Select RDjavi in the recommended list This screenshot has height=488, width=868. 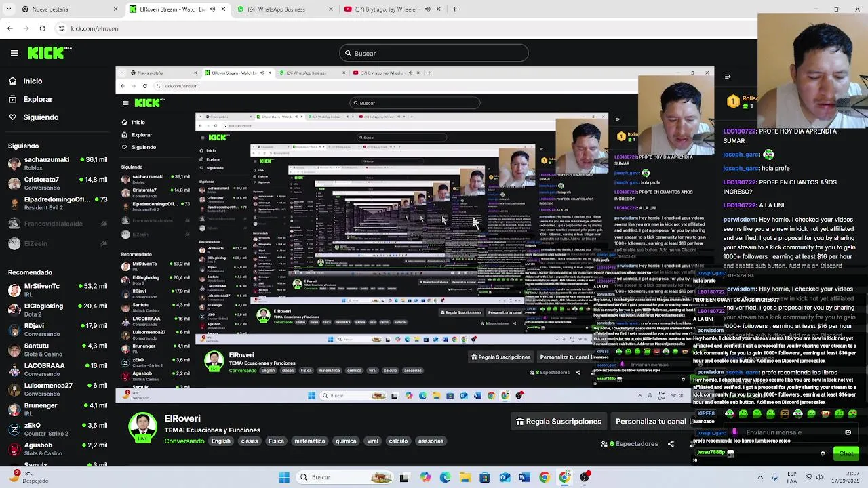(57, 329)
